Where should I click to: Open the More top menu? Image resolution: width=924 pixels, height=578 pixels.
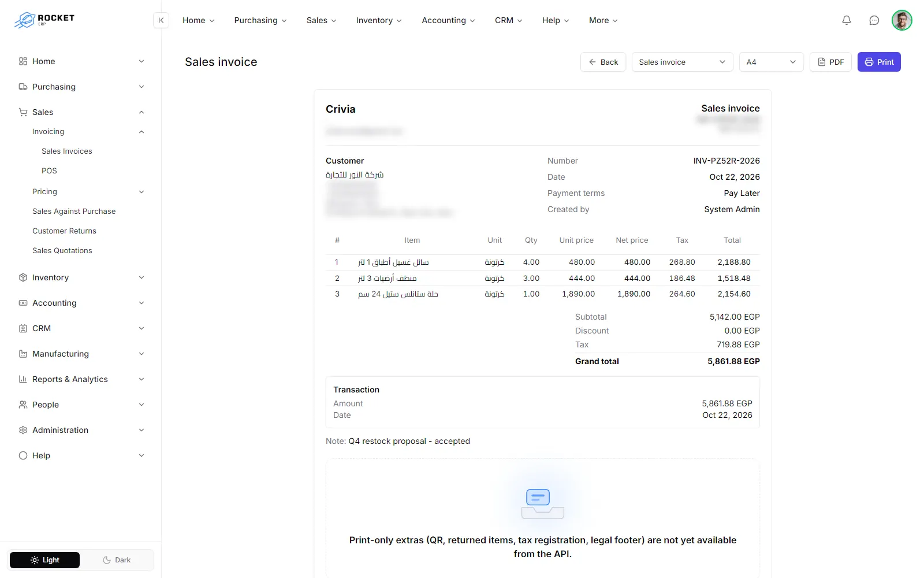pyautogui.click(x=603, y=20)
